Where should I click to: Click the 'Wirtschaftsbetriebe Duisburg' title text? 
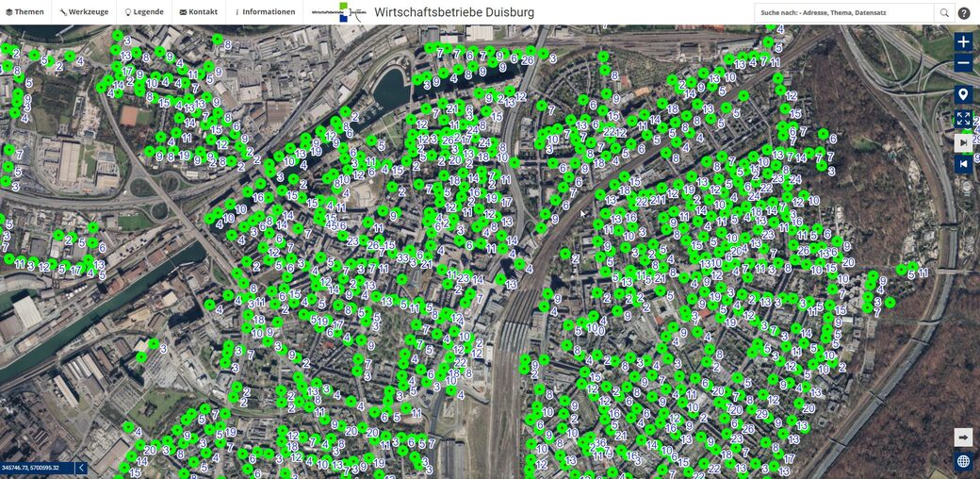454,12
